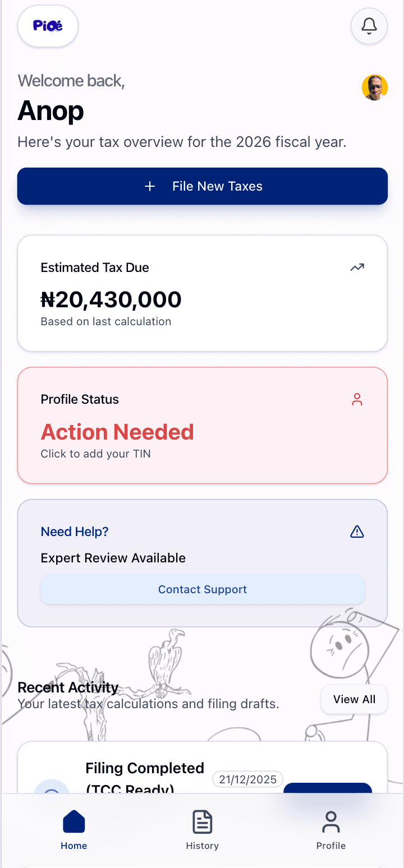
Task: Open user avatar photo
Action: coord(375,88)
